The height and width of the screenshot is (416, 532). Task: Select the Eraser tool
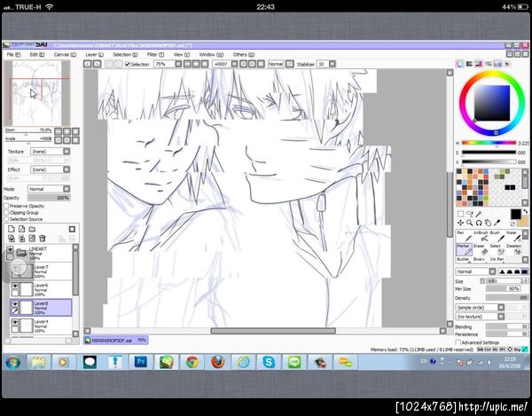[481, 249]
